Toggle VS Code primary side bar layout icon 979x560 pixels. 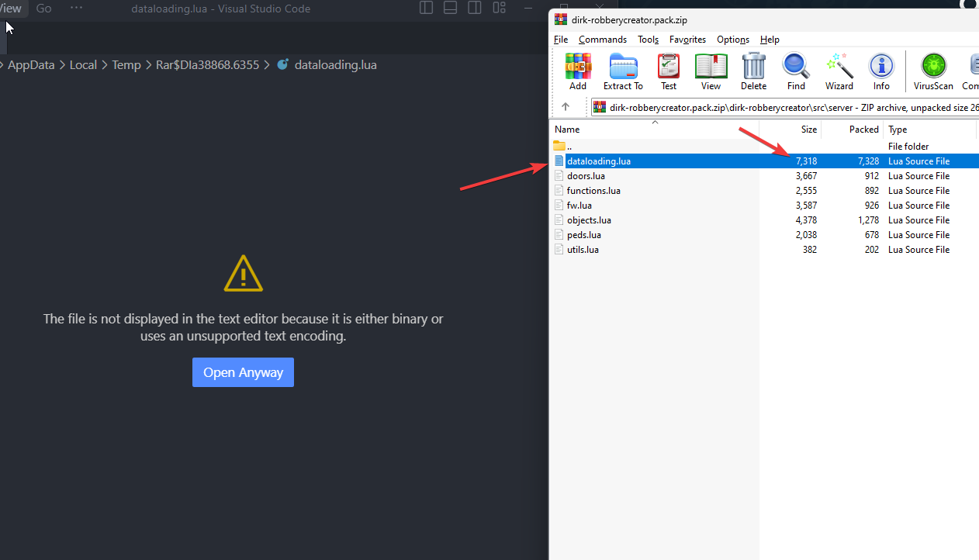[x=426, y=9]
